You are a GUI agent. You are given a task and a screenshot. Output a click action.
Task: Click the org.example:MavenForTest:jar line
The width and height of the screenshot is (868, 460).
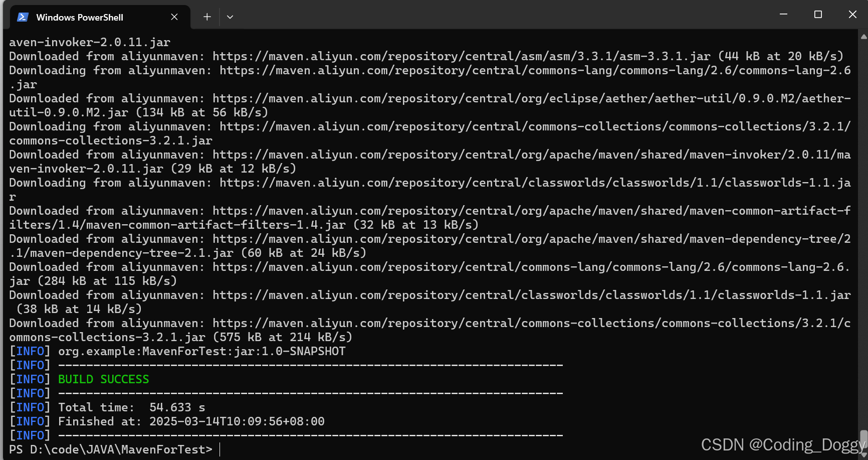(x=200, y=351)
